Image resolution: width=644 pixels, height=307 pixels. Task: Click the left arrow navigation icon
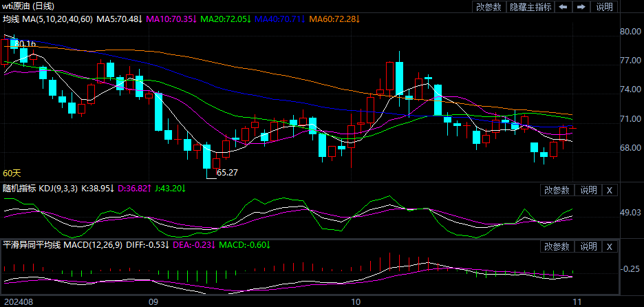[563, 7]
